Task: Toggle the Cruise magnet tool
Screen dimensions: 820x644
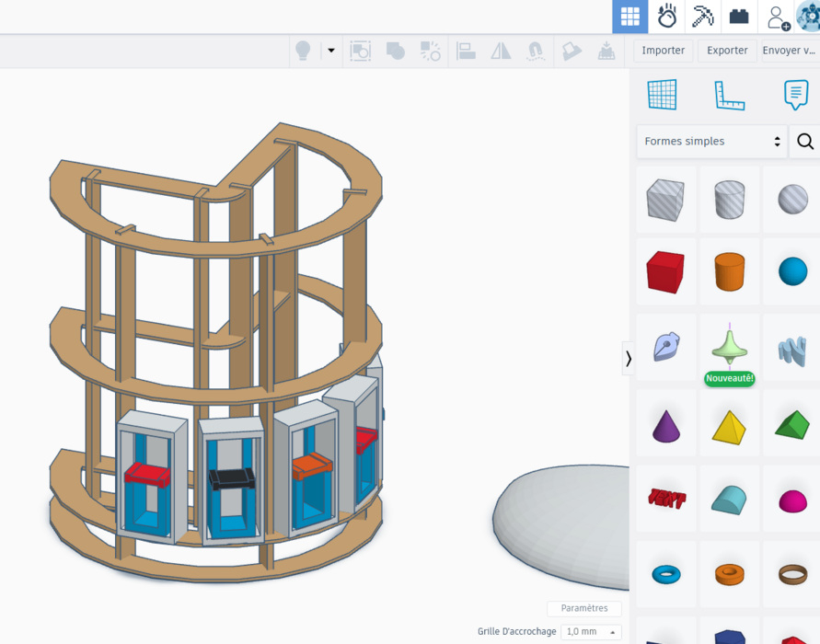Action: (536, 51)
